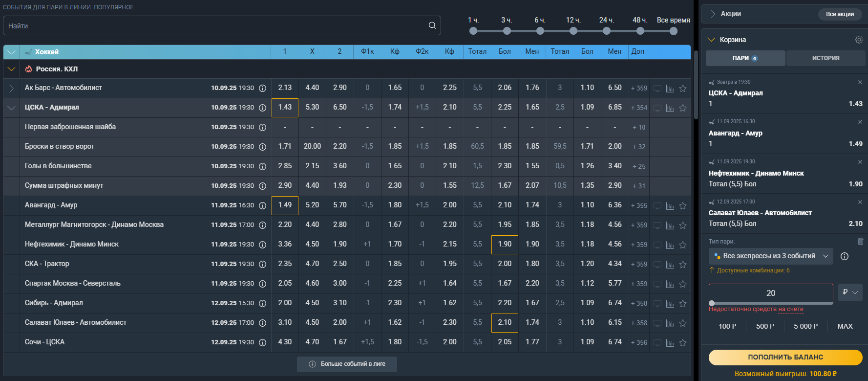Set stake to 500 ₽ quick amount
The width and height of the screenshot is (868, 381).
pyautogui.click(x=765, y=326)
